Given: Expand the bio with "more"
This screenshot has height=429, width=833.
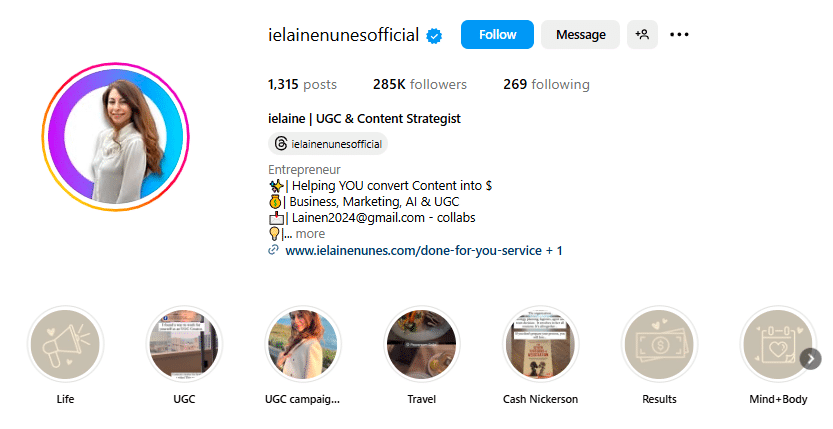Looking at the screenshot, I should 310,234.
